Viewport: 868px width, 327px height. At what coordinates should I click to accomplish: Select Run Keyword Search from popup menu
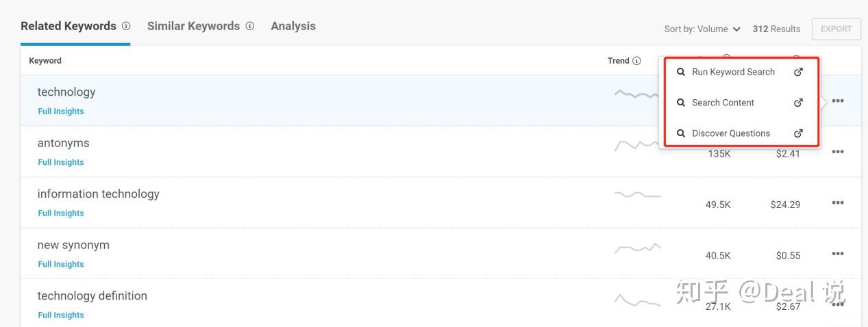(x=733, y=72)
